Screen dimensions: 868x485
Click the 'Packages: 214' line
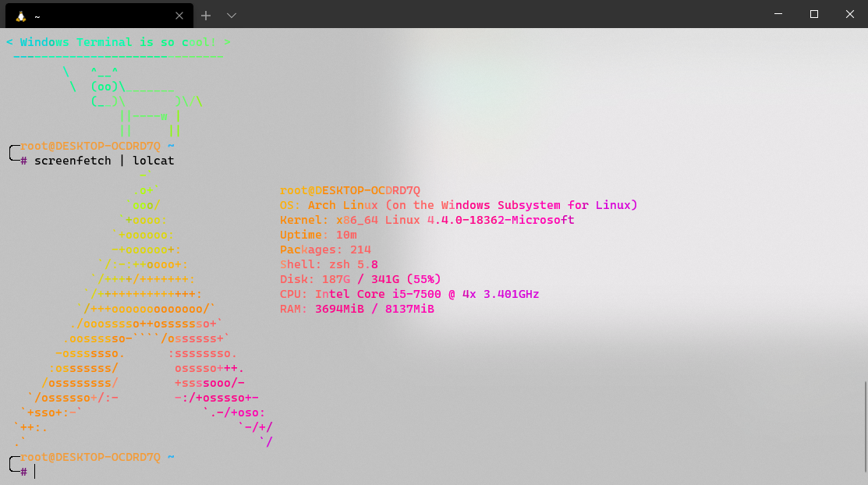[x=325, y=250]
